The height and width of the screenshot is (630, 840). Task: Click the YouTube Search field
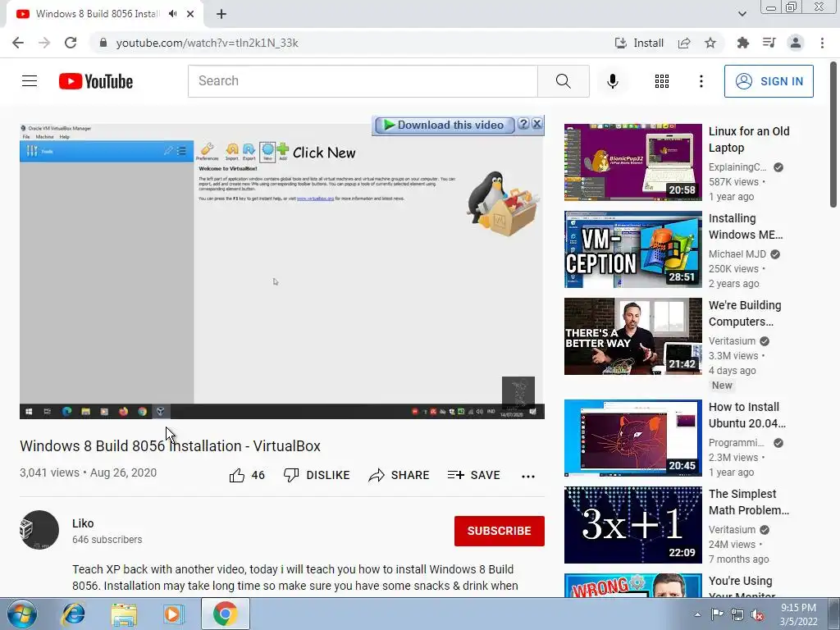363,81
